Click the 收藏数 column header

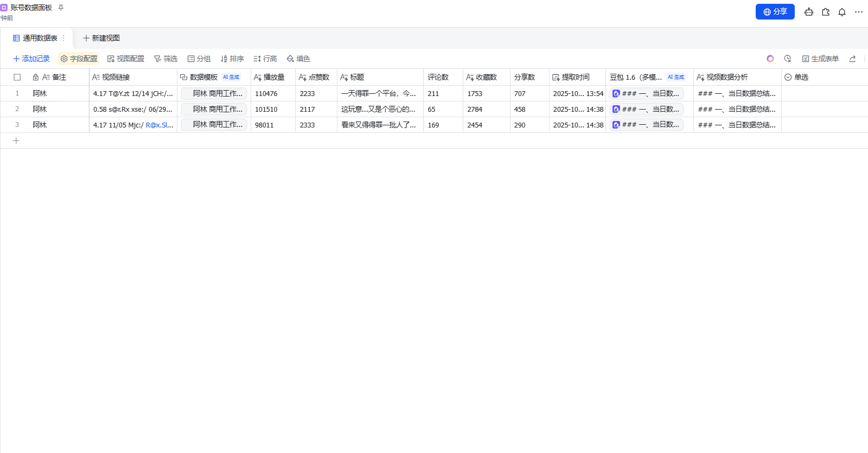(487, 77)
